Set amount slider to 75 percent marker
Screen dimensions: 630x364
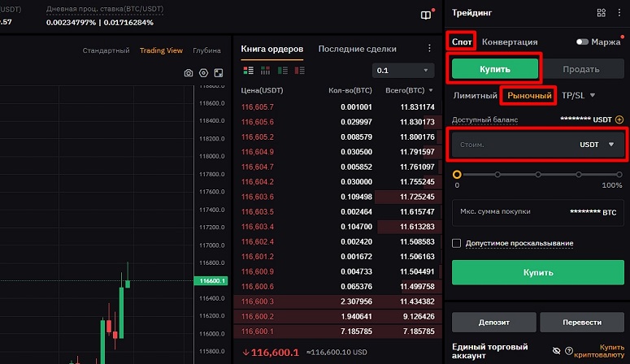[x=579, y=175]
